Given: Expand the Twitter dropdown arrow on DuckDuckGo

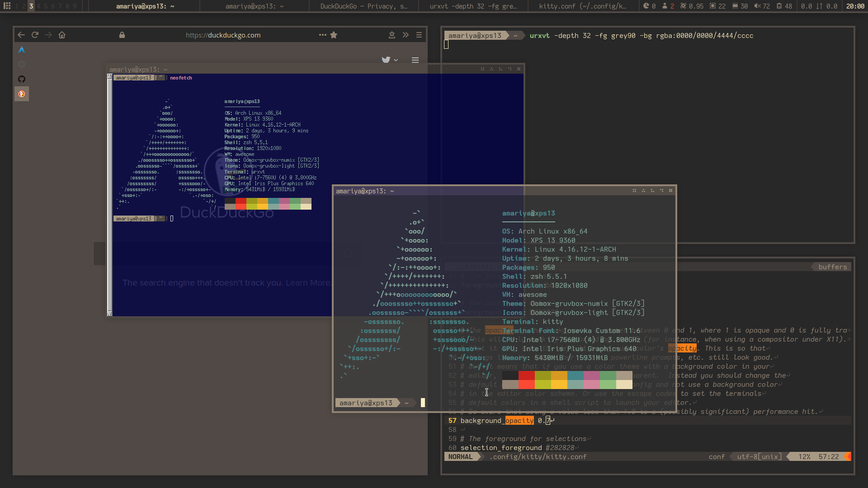Looking at the screenshot, I should (x=396, y=60).
